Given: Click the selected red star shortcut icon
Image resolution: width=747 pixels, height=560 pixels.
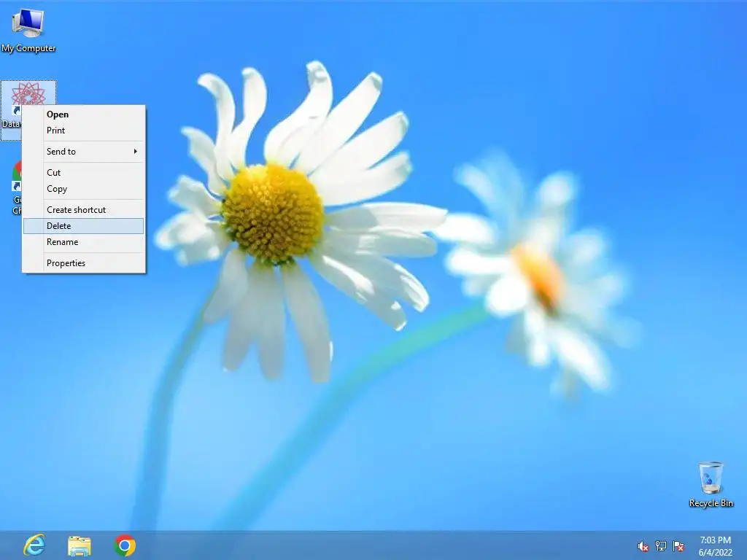Looking at the screenshot, I should coord(28,93).
